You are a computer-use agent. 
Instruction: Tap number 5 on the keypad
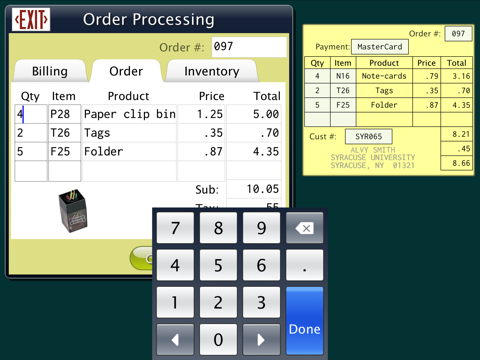pos(218,265)
